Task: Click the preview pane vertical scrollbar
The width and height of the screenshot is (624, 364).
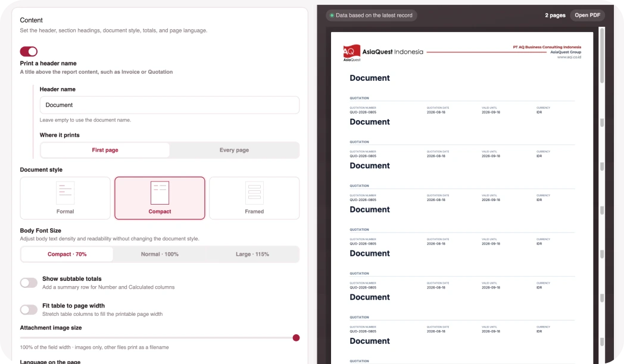Action: (602, 56)
